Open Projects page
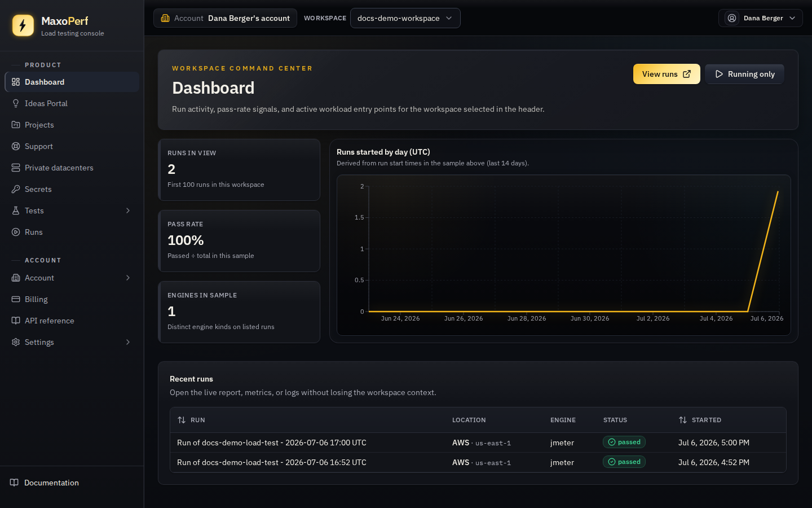This screenshot has height=508, width=812. tap(72, 125)
